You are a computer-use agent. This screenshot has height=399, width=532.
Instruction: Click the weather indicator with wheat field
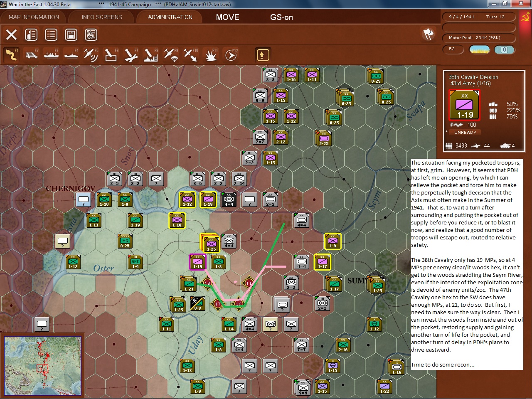480,49
